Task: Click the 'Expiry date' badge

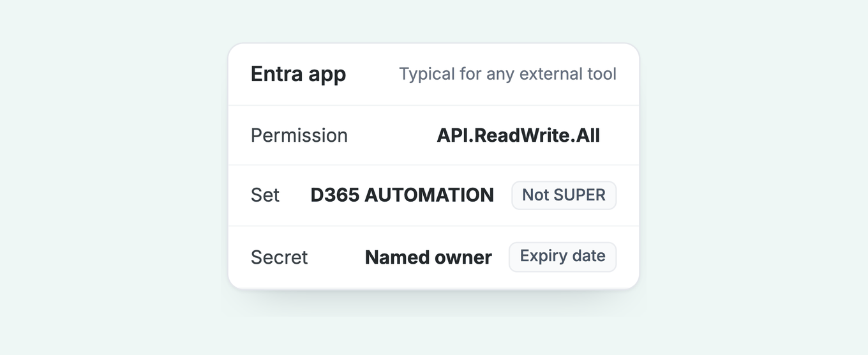Action: click(x=563, y=257)
